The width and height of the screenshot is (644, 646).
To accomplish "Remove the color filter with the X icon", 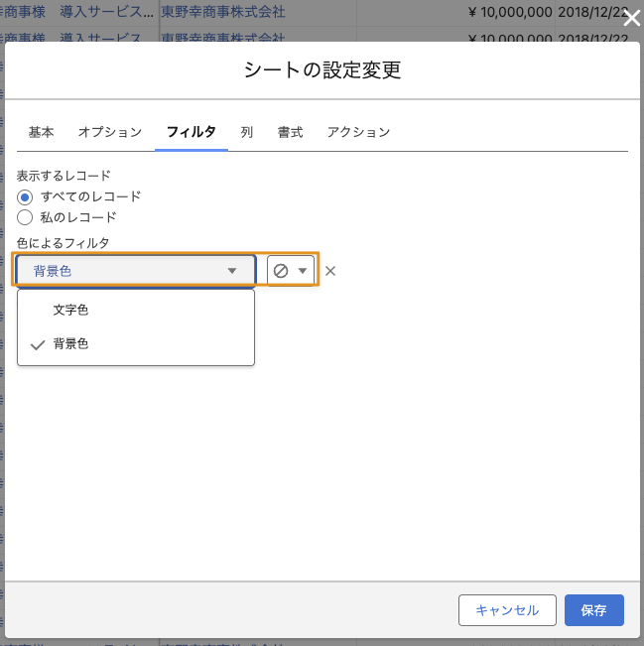I will click(x=330, y=271).
